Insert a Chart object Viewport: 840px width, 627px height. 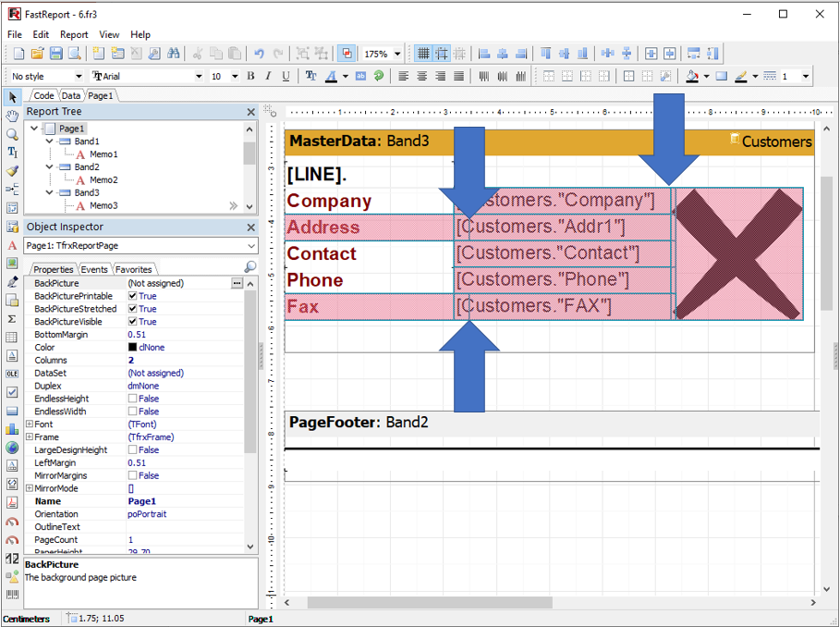(x=12, y=429)
